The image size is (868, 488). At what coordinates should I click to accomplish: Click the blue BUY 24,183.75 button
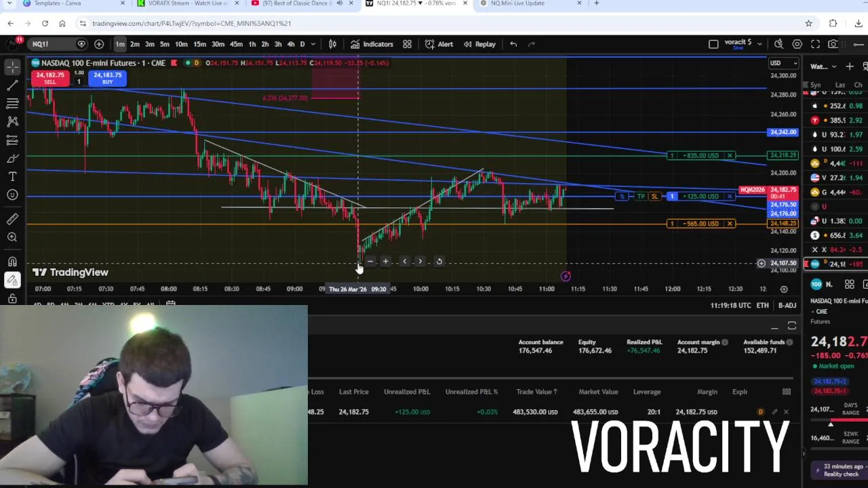[x=108, y=78]
